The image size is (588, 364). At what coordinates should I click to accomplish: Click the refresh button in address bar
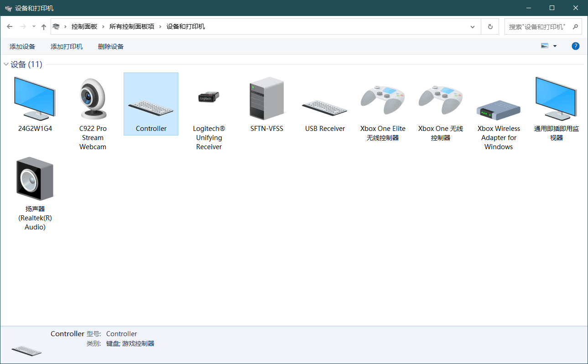490,26
